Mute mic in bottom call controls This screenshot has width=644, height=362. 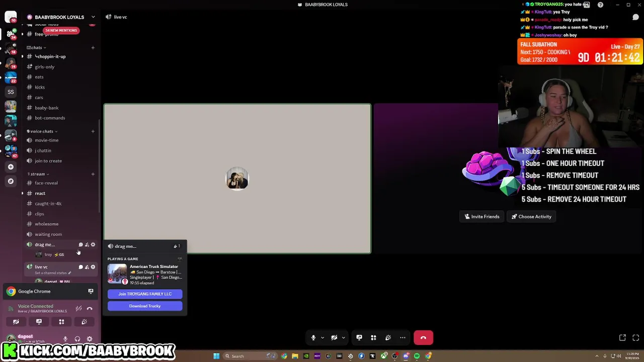point(313,338)
